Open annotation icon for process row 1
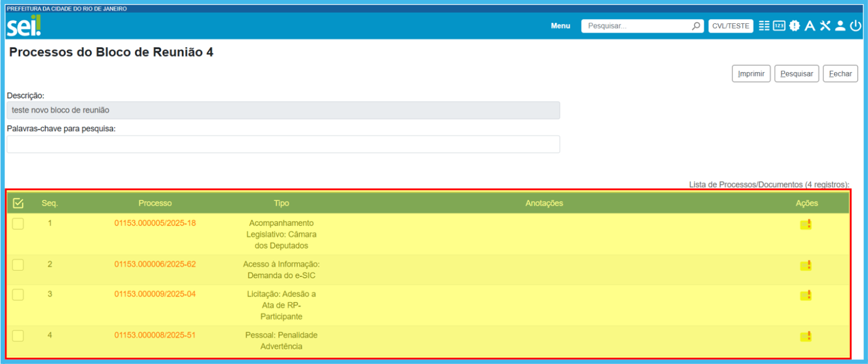Viewport: 868px width, 364px height. coord(806,225)
